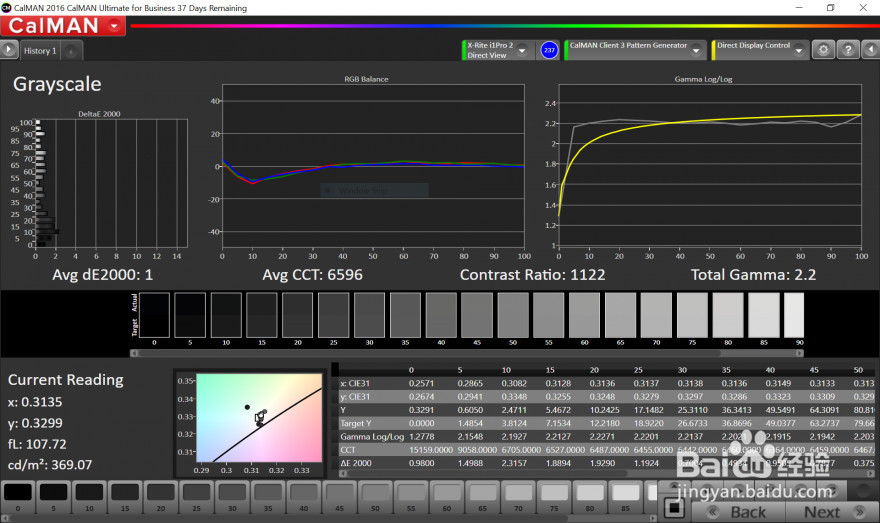Select the 25 level actual/target swatch
The width and height of the screenshot is (880, 523).
[x=333, y=315]
